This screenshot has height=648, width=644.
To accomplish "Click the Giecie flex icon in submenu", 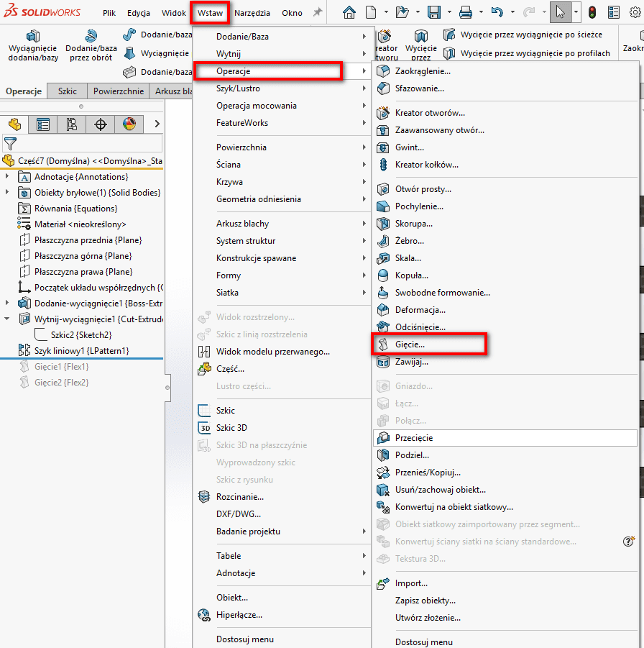I will [383, 344].
